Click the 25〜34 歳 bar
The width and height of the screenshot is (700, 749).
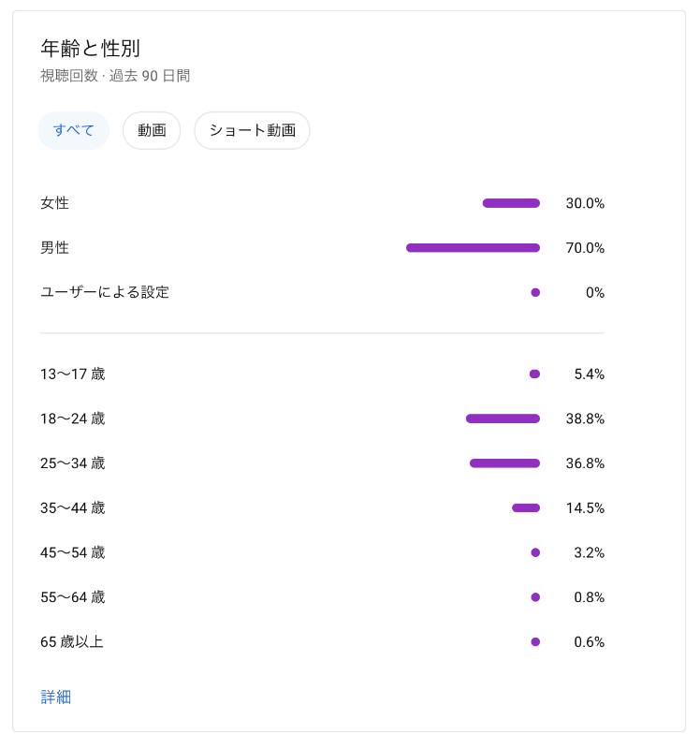504,463
